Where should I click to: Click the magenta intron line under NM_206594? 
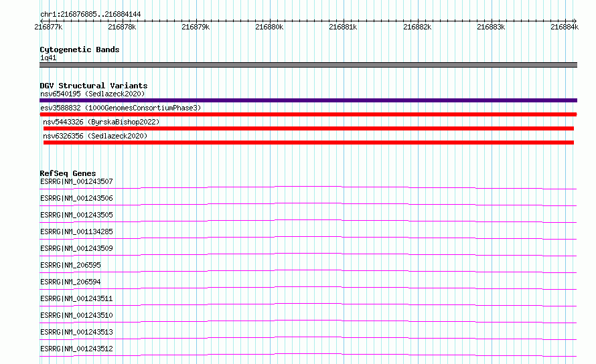308,287
